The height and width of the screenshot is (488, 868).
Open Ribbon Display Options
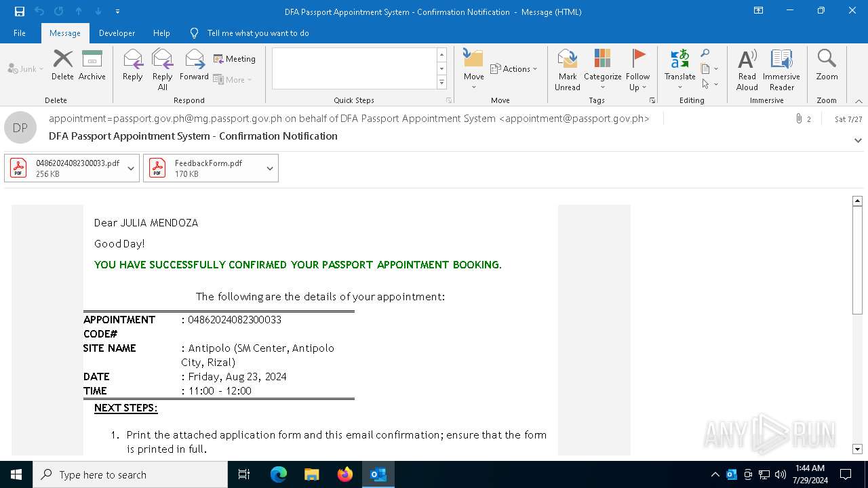759,11
